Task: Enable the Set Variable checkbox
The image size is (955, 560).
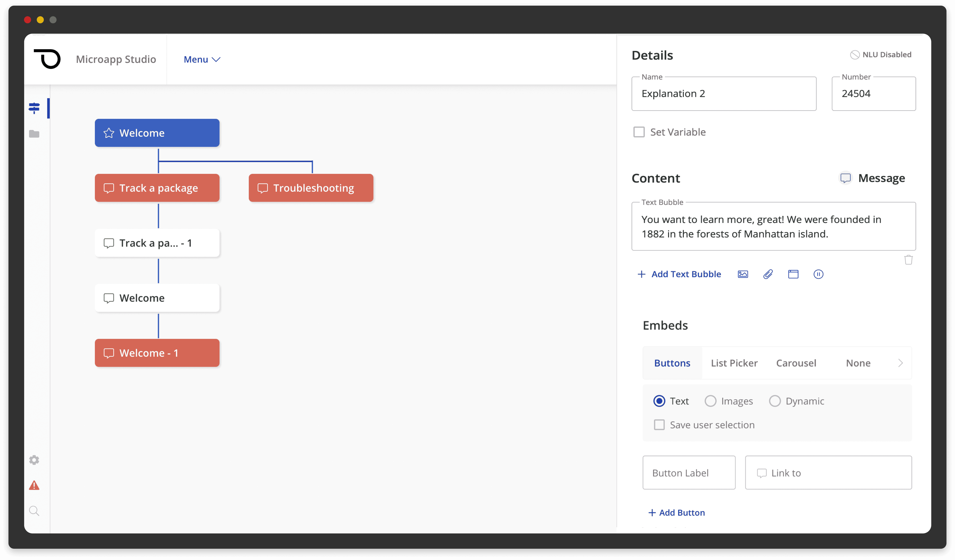Action: [639, 132]
